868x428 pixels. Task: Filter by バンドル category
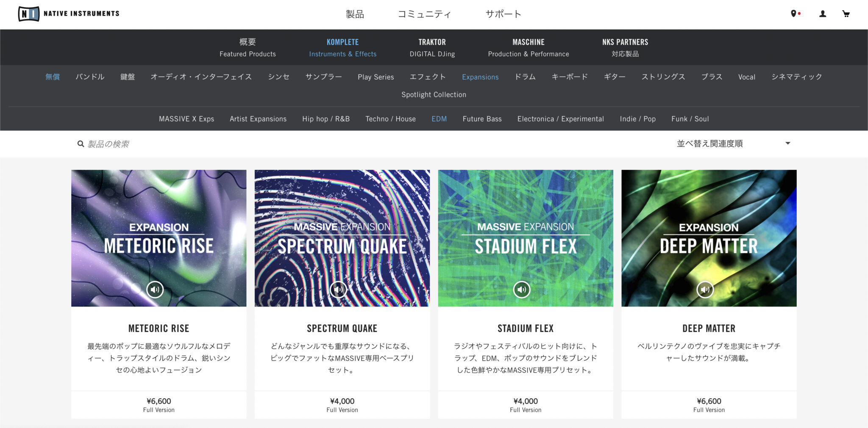coord(90,77)
